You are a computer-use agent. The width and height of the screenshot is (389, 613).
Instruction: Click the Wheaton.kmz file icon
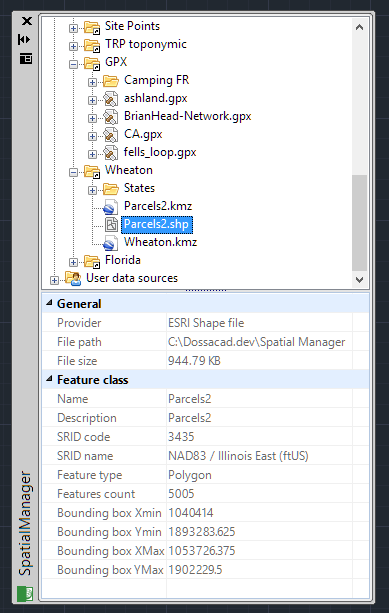click(x=111, y=243)
